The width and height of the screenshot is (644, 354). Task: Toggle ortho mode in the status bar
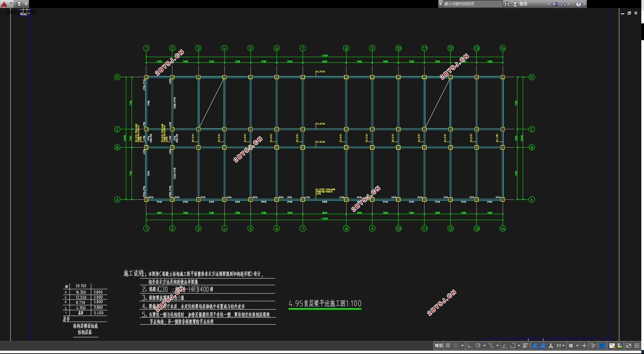[470, 346]
